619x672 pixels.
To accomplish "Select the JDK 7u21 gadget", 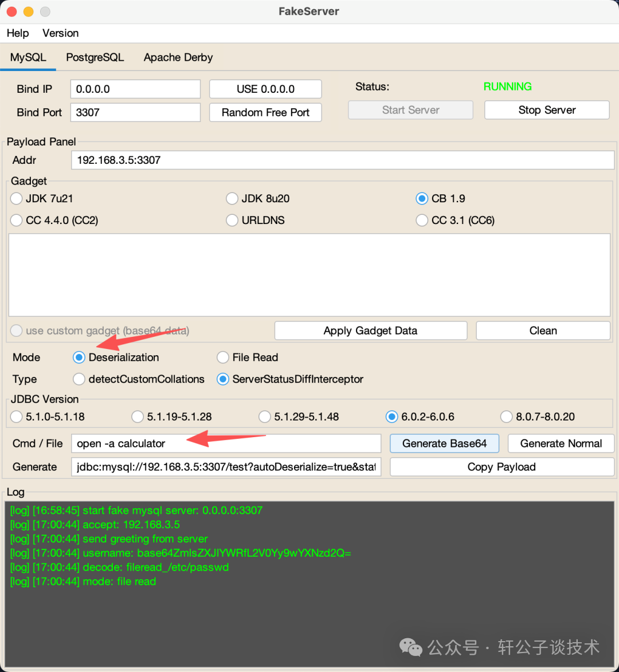I will 42,198.
